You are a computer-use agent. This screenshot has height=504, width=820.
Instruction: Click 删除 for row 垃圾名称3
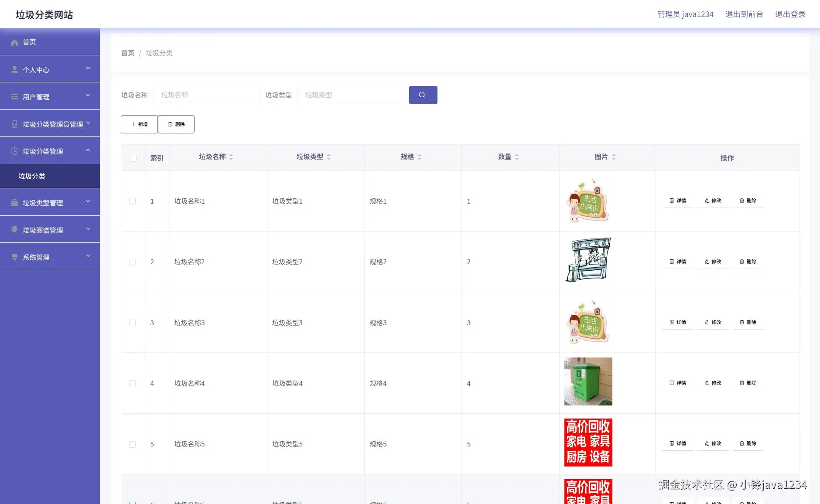click(748, 323)
